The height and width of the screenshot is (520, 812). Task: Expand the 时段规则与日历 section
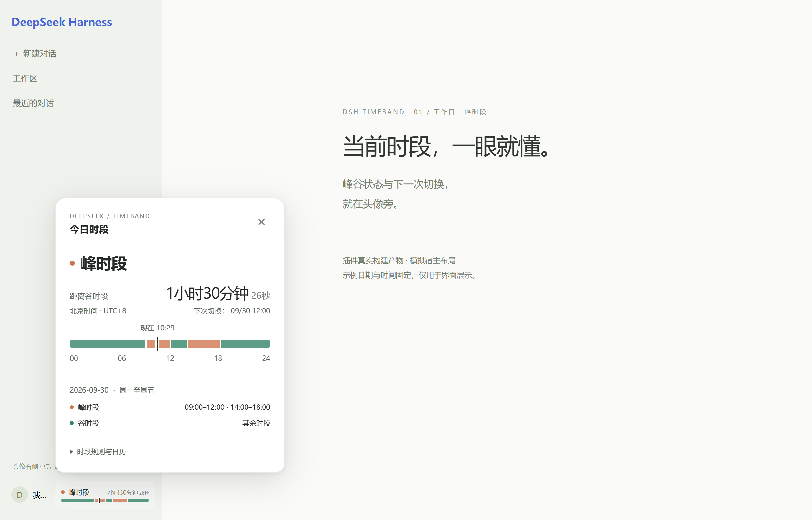[98, 452]
